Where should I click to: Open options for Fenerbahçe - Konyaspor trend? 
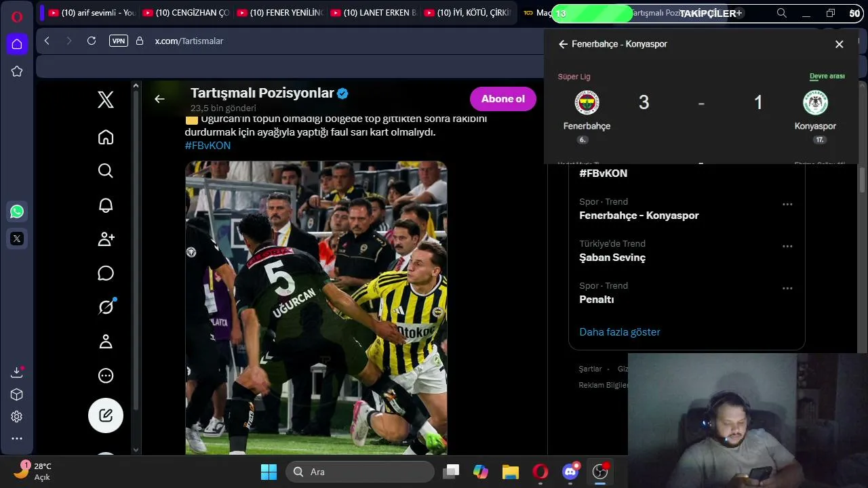pyautogui.click(x=787, y=204)
